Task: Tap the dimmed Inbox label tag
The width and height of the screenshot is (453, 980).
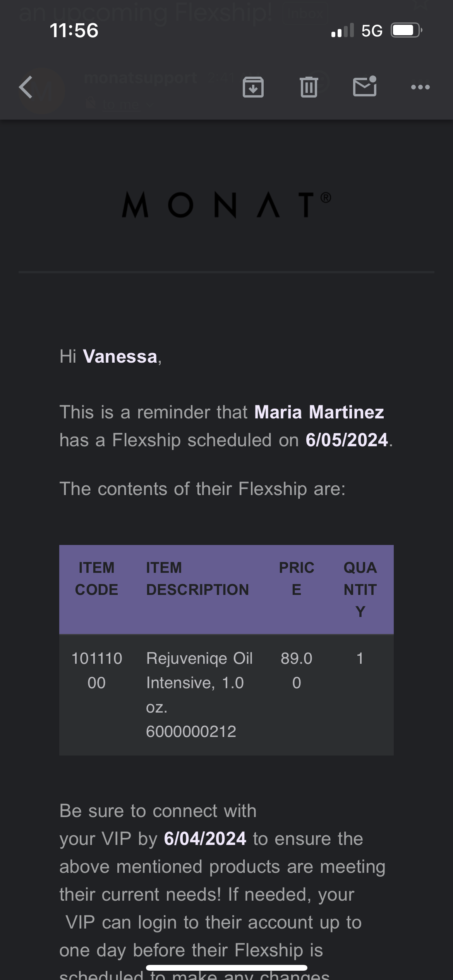Action: pos(305,14)
